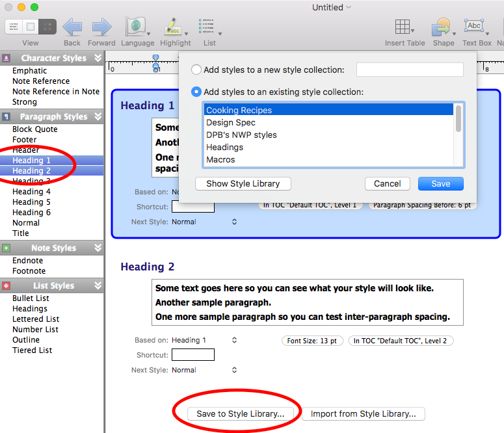Image resolution: width=504 pixels, height=433 pixels.
Task: Collapse the Paragraph Styles section
Action: 98,116
